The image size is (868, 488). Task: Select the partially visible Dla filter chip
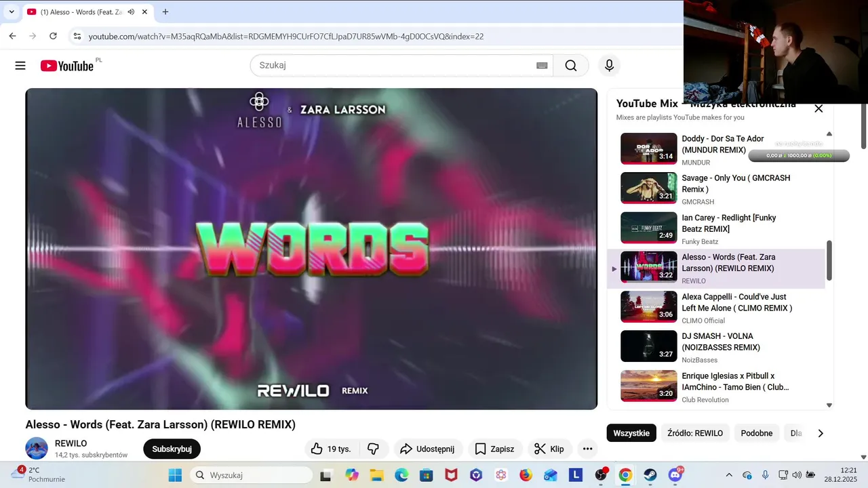pos(796,433)
